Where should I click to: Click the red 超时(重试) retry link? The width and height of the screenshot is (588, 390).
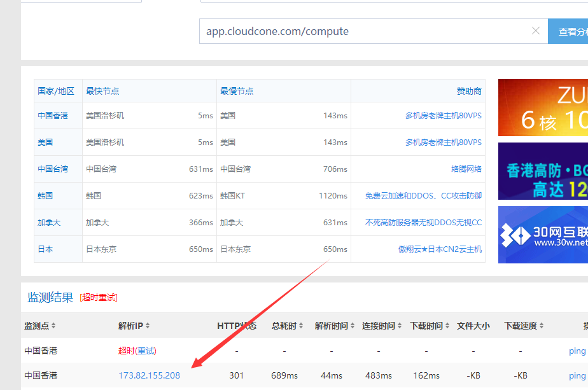click(137, 351)
